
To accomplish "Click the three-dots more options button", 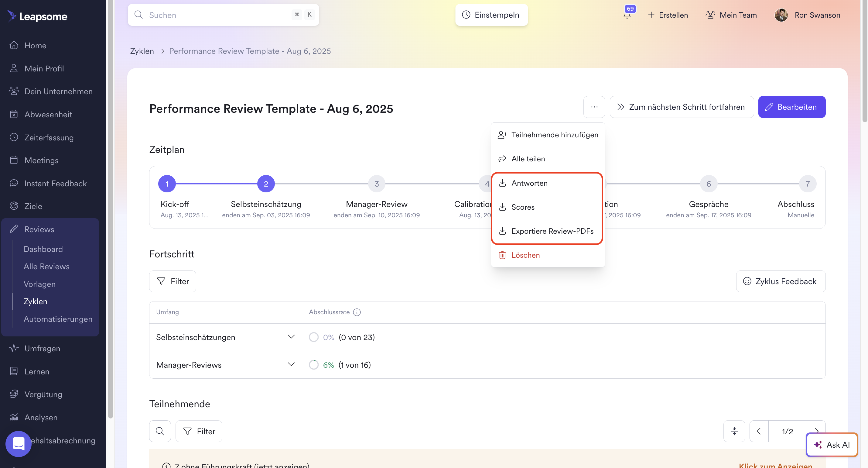I will click(x=594, y=107).
